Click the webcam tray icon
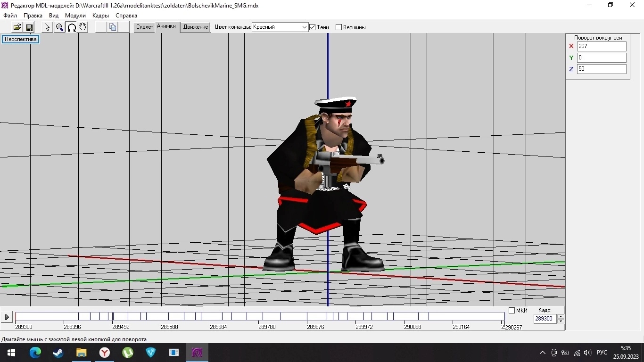644x362 pixels. pos(554,353)
